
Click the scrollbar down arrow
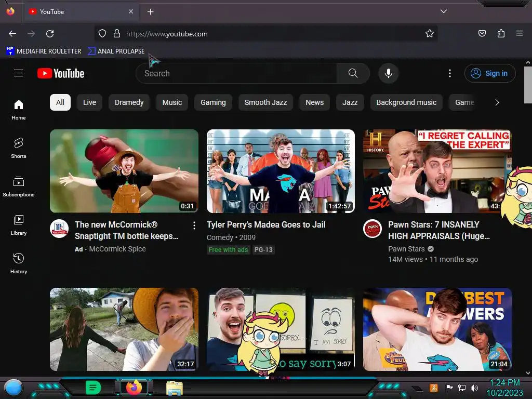click(528, 373)
